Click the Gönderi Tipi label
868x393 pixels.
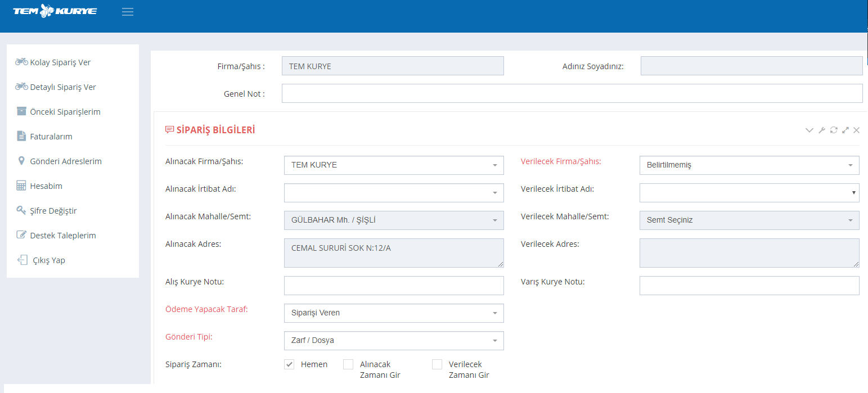[188, 337]
